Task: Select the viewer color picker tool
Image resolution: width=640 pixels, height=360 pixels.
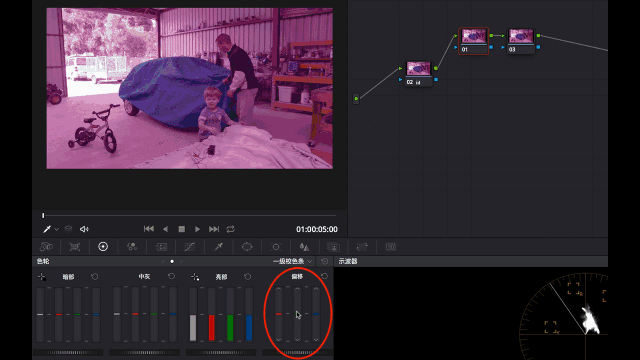Action: 47,229
